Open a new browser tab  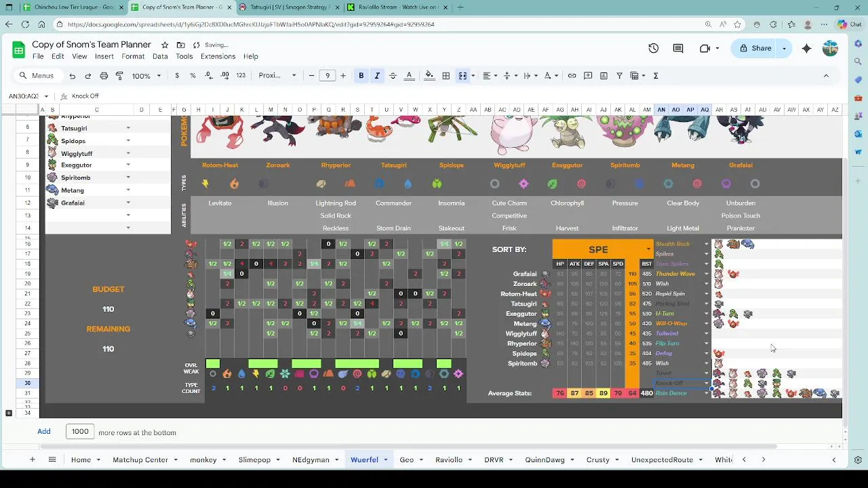460,7
